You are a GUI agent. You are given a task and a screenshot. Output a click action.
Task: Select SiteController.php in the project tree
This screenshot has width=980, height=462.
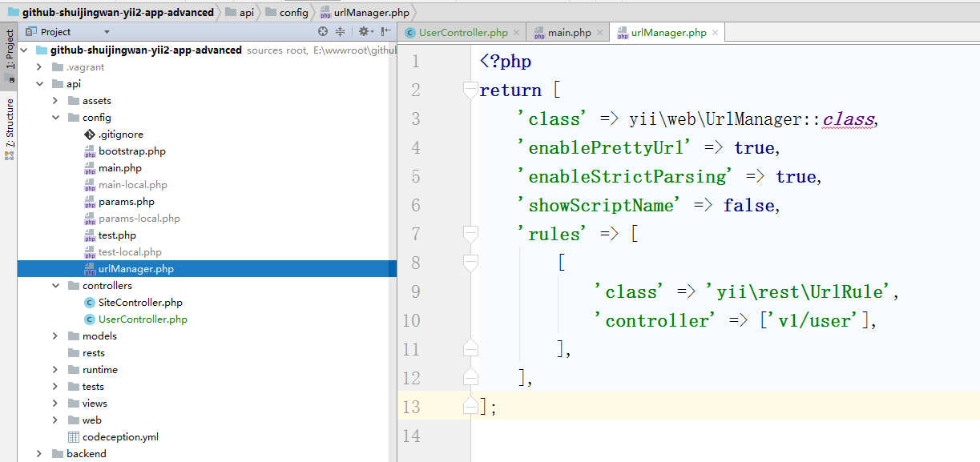point(139,303)
